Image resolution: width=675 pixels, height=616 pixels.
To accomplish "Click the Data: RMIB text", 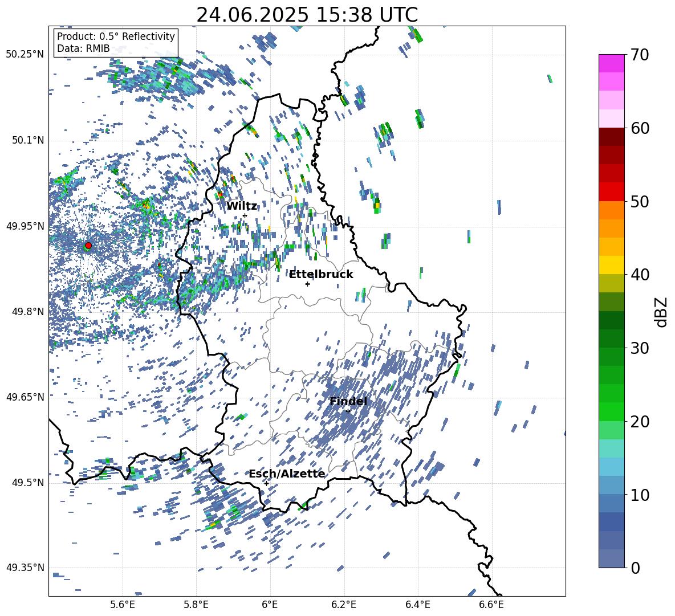I will click(x=83, y=48).
